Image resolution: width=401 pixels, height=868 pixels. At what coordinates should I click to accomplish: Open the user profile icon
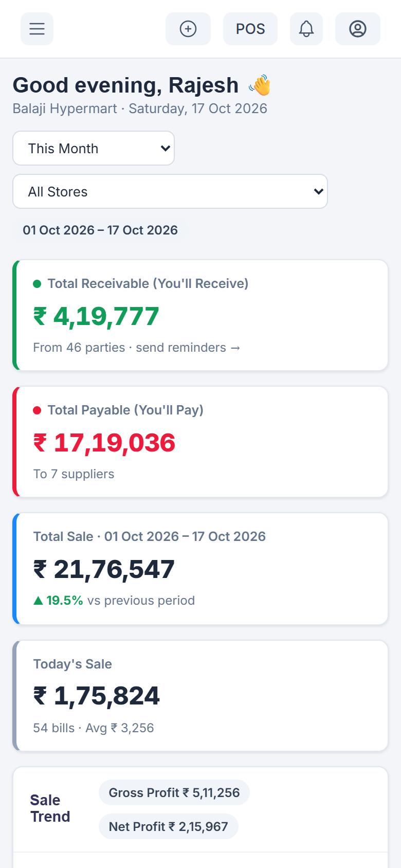[358, 29]
